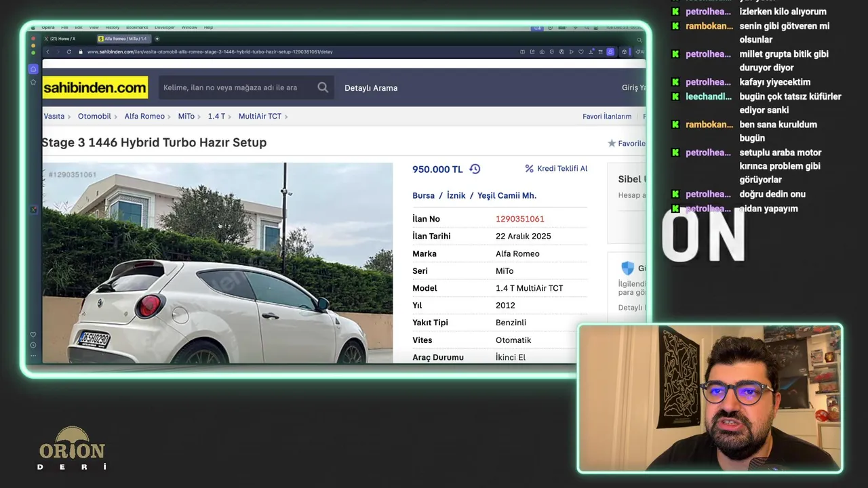Open Favori İlanlarım link

(x=607, y=117)
